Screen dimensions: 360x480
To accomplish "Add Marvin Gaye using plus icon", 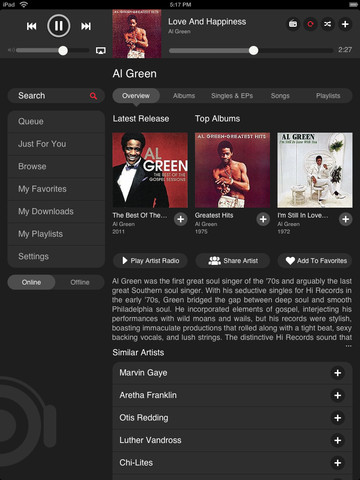I will (x=338, y=373).
